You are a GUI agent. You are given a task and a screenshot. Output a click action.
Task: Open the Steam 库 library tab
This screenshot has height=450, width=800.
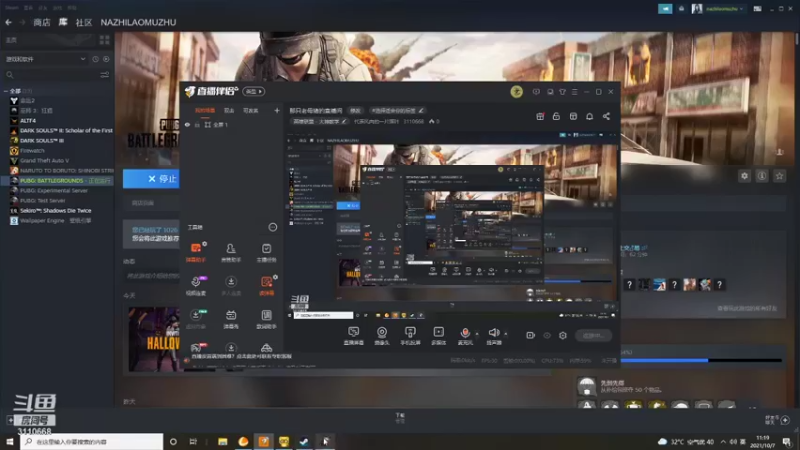click(63, 22)
